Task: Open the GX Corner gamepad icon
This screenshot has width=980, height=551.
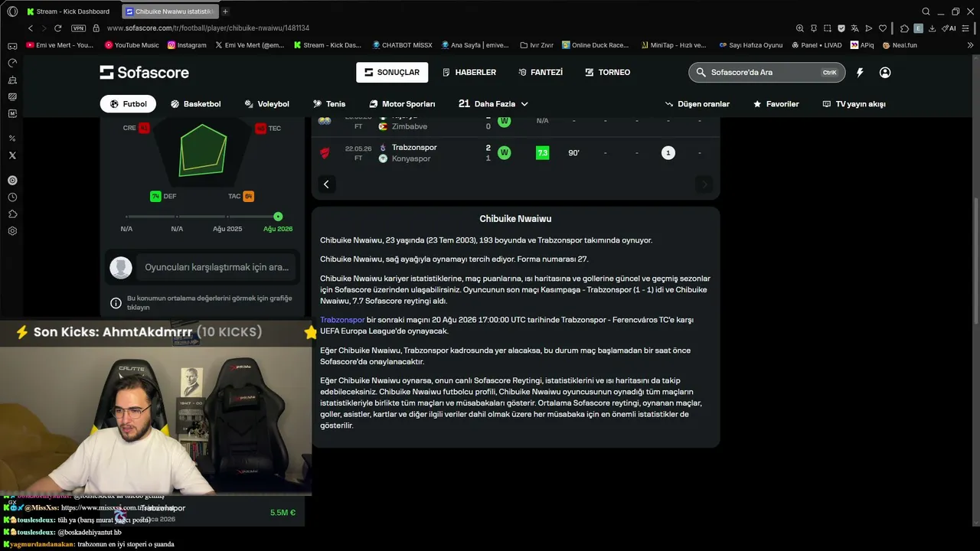Action: (x=12, y=46)
